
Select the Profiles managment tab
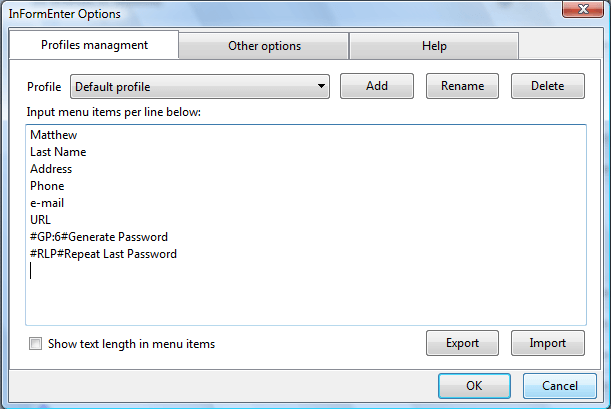94,45
